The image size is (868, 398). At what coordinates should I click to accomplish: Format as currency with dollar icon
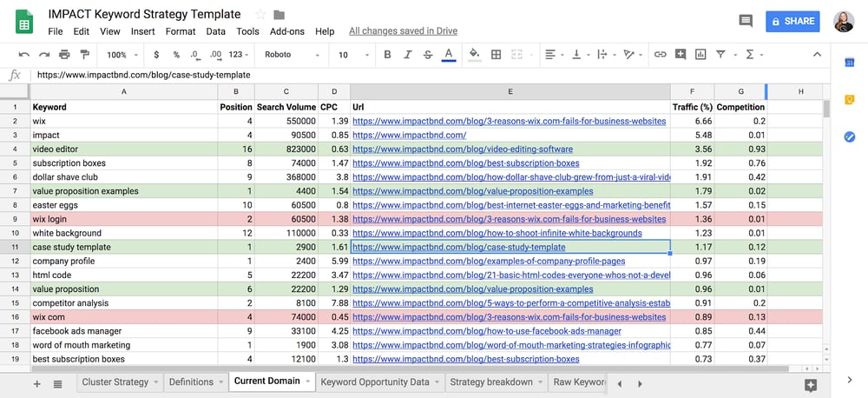pos(156,55)
